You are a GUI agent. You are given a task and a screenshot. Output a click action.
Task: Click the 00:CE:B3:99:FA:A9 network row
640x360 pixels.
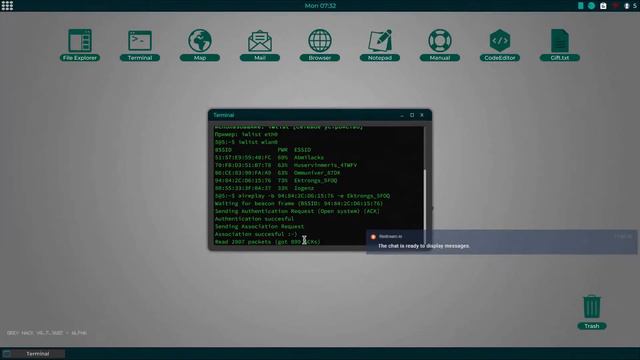coord(277,173)
